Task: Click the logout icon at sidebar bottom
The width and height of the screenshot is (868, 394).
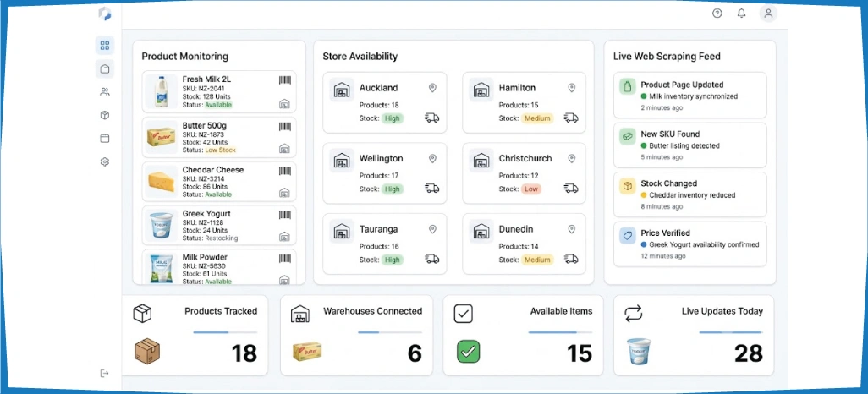Action: point(105,374)
